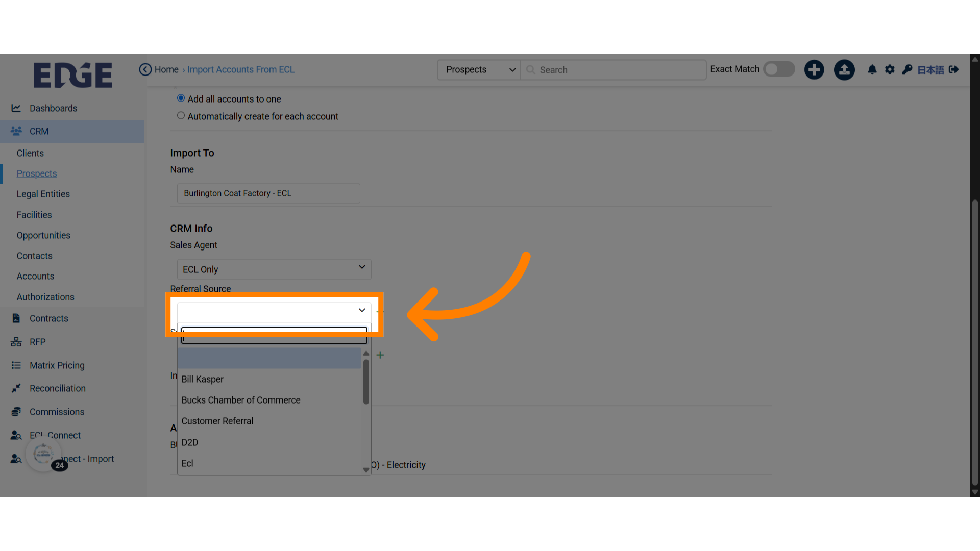Click the logout icon
The width and height of the screenshot is (980, 551).
(x=953, y=69)
